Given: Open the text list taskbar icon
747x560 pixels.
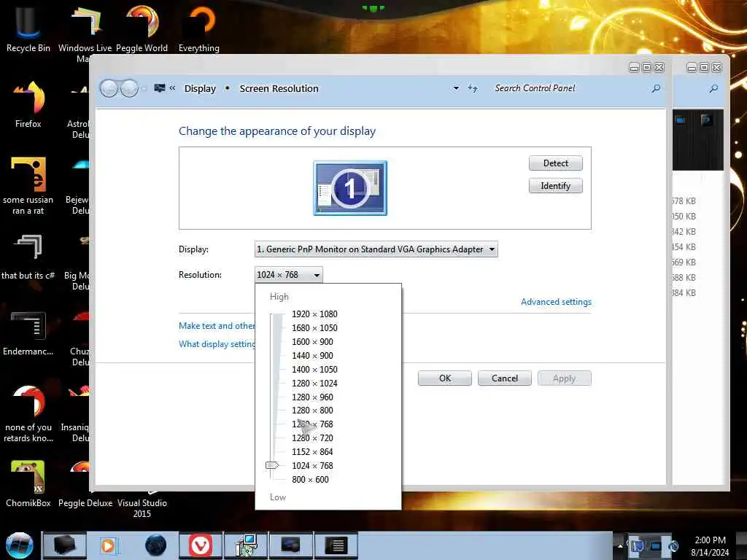Looking at the screenshot, I should click(x=336, y=545).
